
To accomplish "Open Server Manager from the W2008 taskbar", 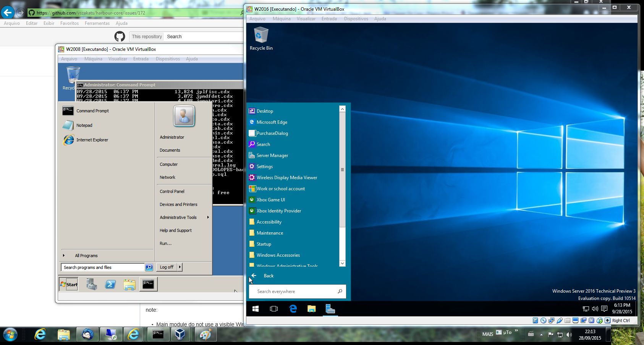I will pyautogui.click(x=91, y=284).
